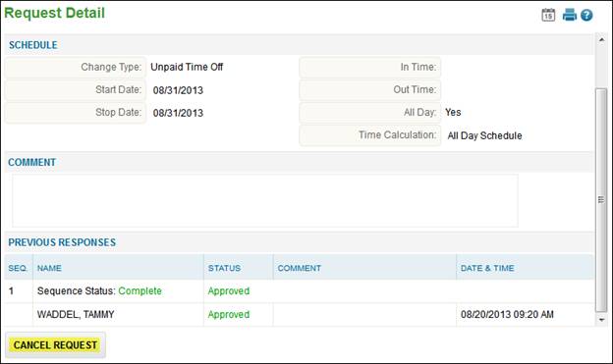Screen dimensions: 613x364
Task: Click the scrollbar down arrow
Action: (x=601, y=320)
